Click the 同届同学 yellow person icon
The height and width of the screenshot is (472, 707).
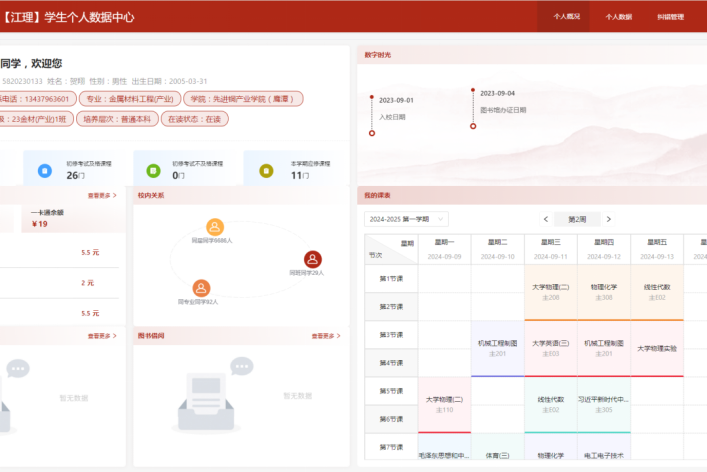pyautogui.click(x=215, y=227)
